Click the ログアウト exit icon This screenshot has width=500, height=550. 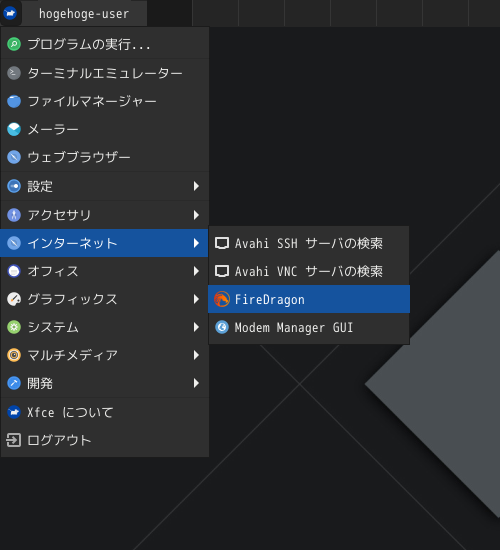click(14, 440)
